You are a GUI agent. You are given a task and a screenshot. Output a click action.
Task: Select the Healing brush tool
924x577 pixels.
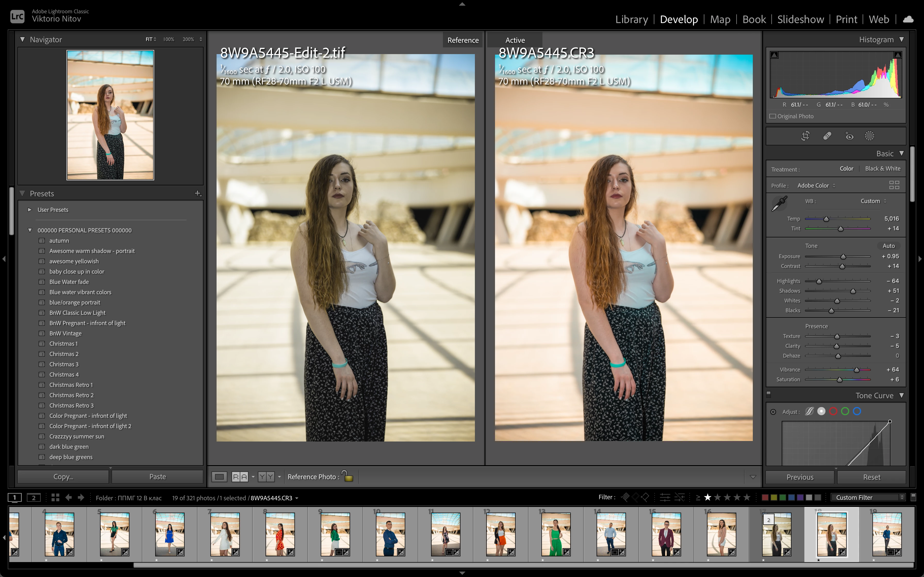pos(827,136)
